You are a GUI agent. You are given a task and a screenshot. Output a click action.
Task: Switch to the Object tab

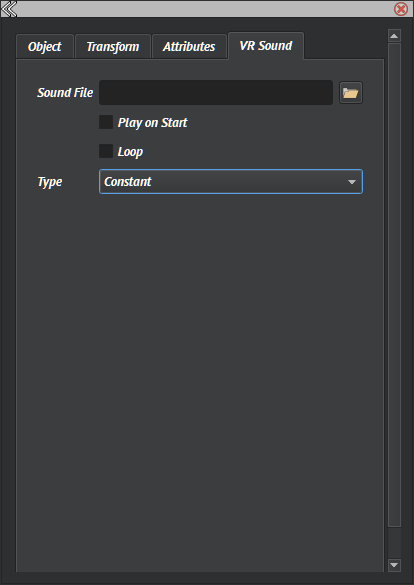pos(45,47)
